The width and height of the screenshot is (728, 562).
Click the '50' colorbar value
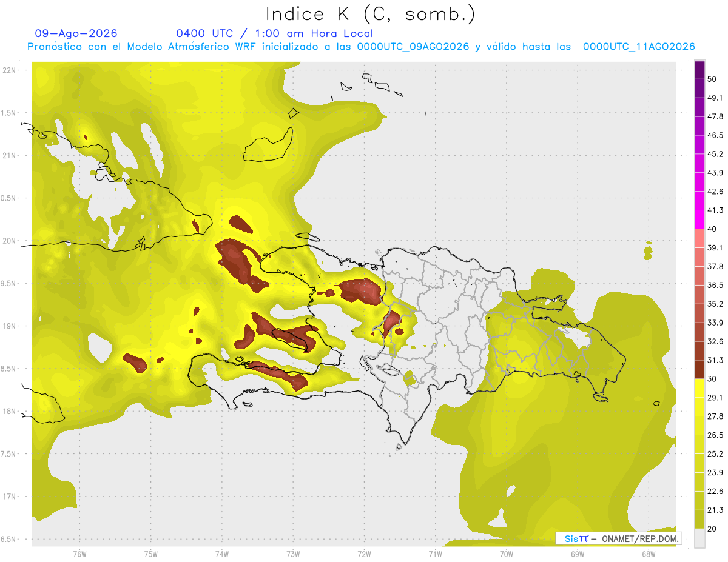[x=712, y=79]
